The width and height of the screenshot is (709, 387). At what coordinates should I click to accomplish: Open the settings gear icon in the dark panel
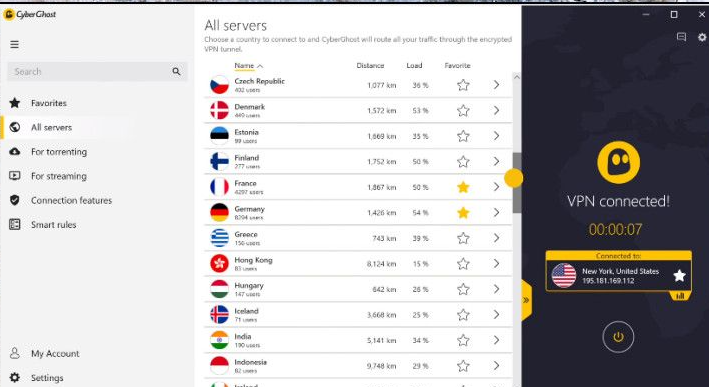click(x=701, y=37)
